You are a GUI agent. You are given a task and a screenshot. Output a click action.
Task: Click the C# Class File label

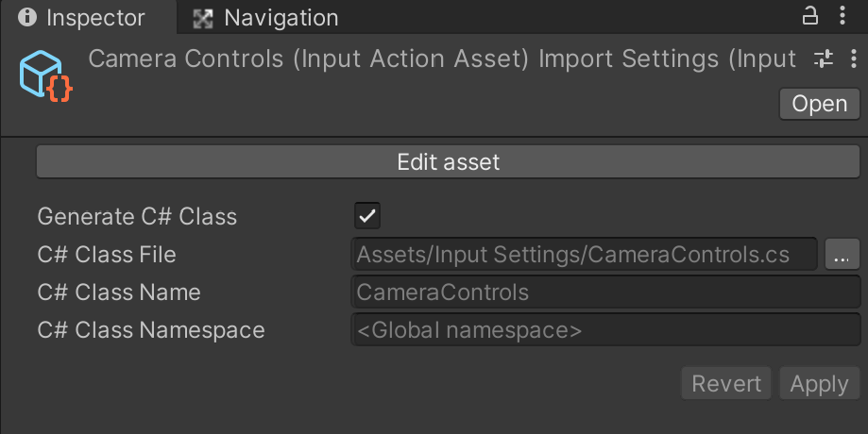point(107,255)
